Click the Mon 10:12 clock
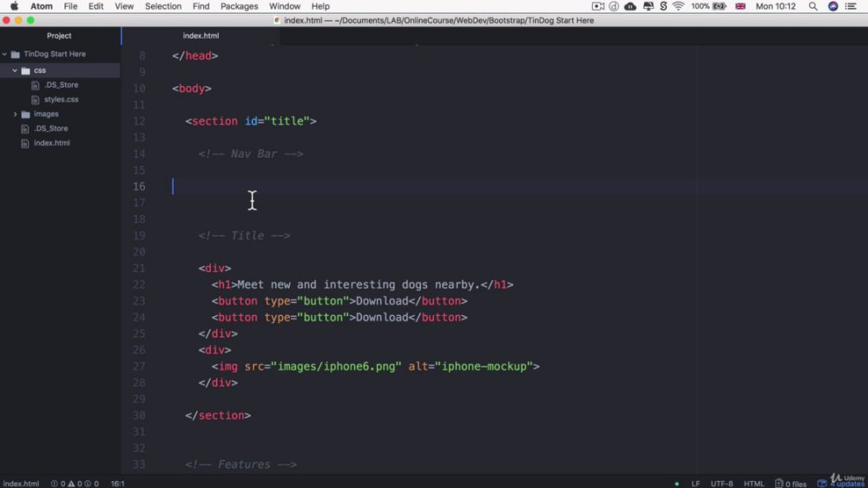Viewport: 868px width, 488px height. pos(775,6)
